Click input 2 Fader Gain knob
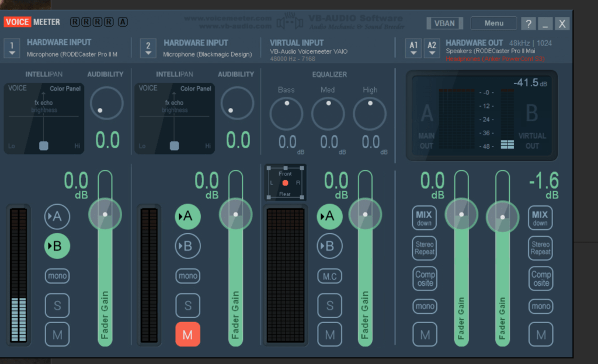 236,214
